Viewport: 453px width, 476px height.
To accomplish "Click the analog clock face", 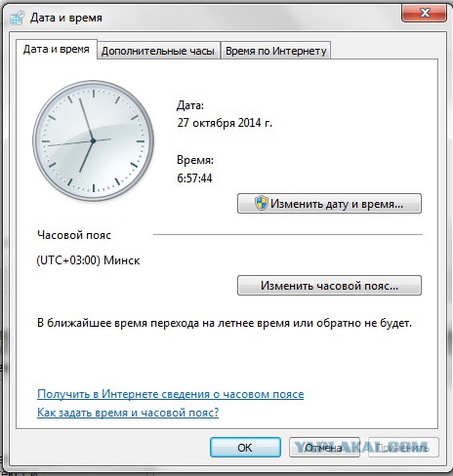I will tap(94, 140).
